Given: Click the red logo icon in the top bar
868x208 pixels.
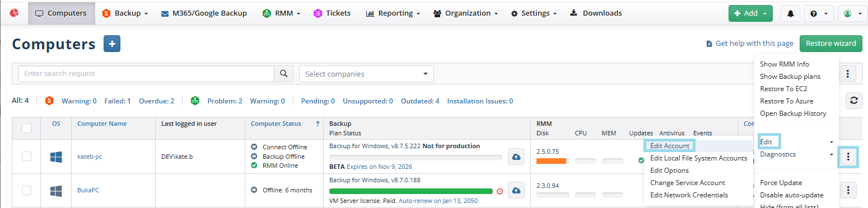Looking at the screenshot, I should (15, 13).
